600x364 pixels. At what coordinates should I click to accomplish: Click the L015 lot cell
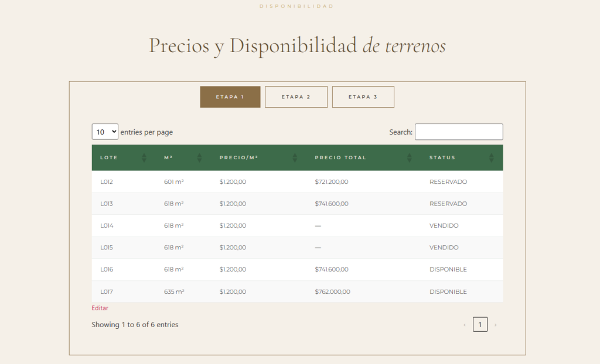click(x=107, y=248)
